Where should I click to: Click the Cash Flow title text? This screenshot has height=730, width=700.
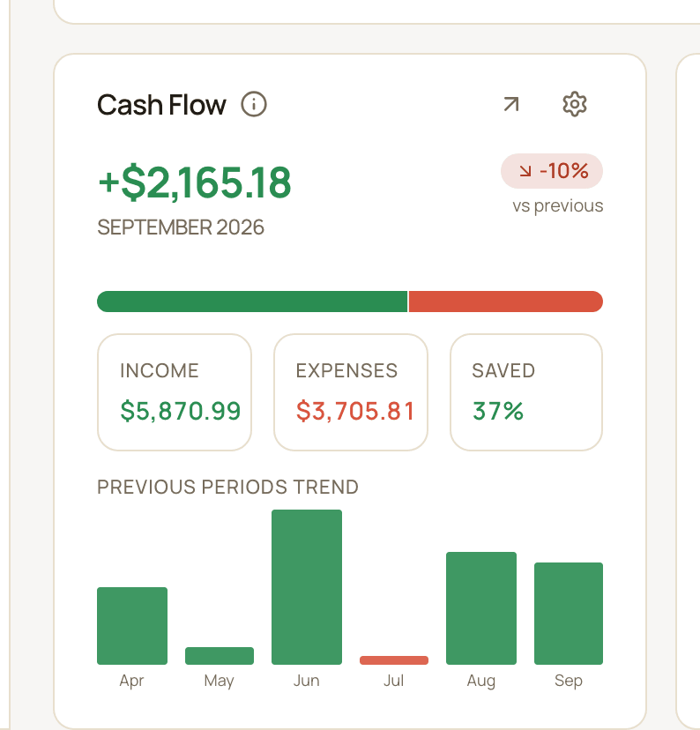coord(161,105)
